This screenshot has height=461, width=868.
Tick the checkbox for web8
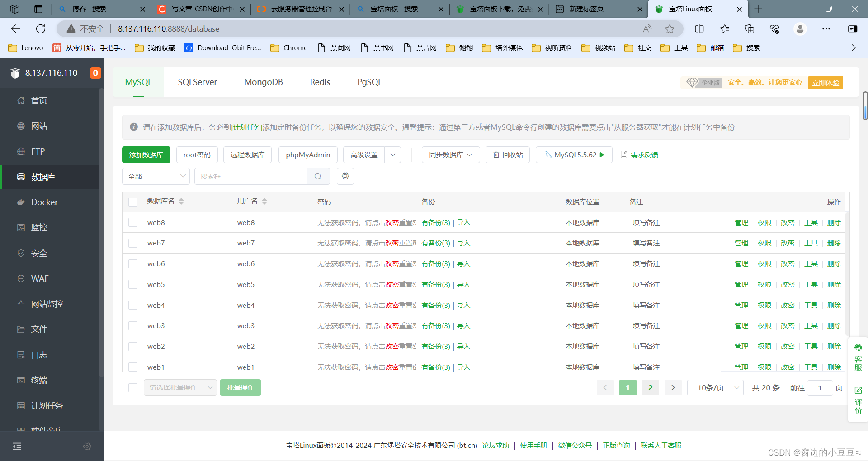click(133, 222)
